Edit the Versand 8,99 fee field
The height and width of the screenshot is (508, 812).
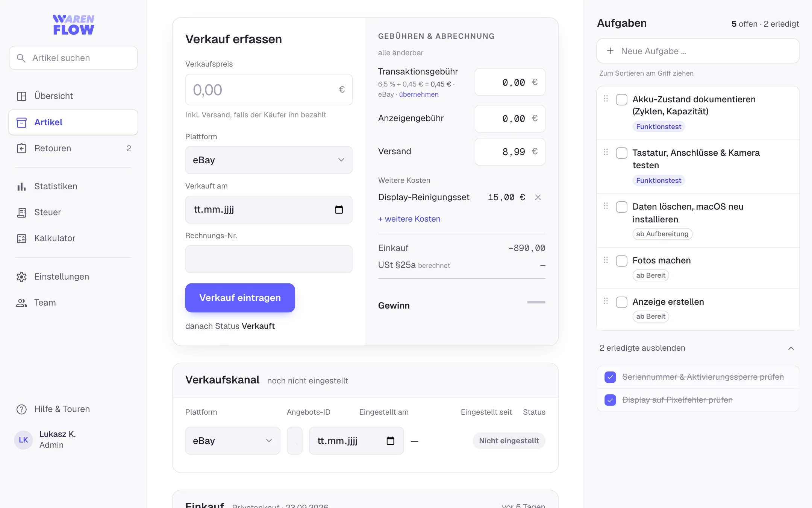pos(510,152)
